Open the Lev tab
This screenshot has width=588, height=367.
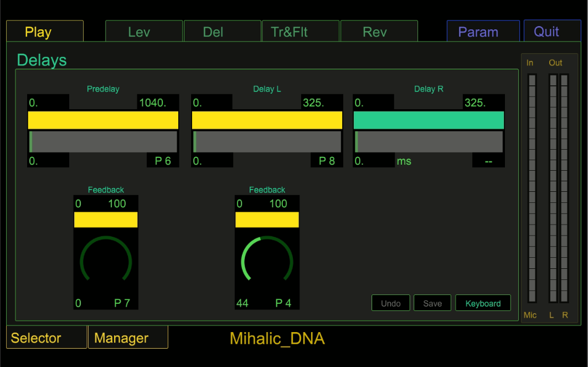point(144,31)
